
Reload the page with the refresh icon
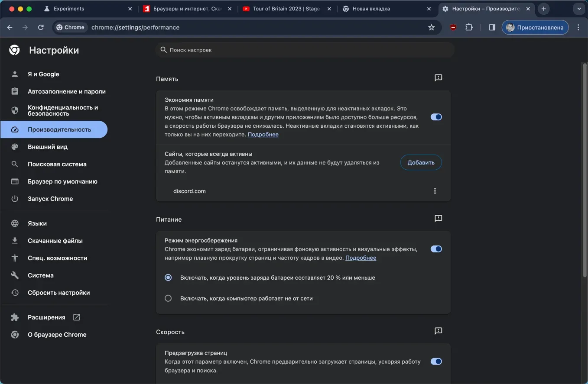[x=41, y=27]
